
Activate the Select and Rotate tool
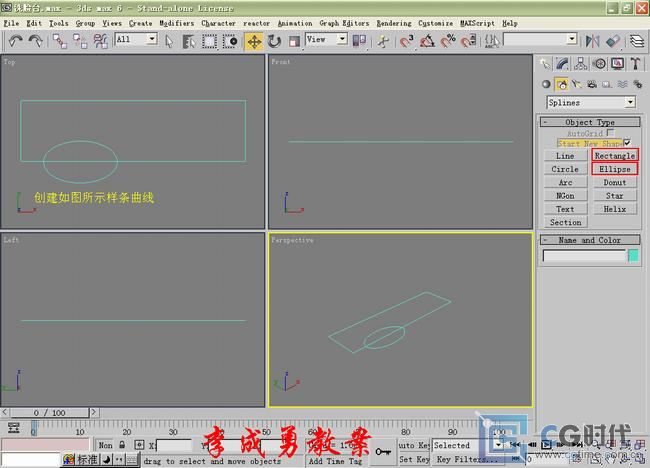274,41
